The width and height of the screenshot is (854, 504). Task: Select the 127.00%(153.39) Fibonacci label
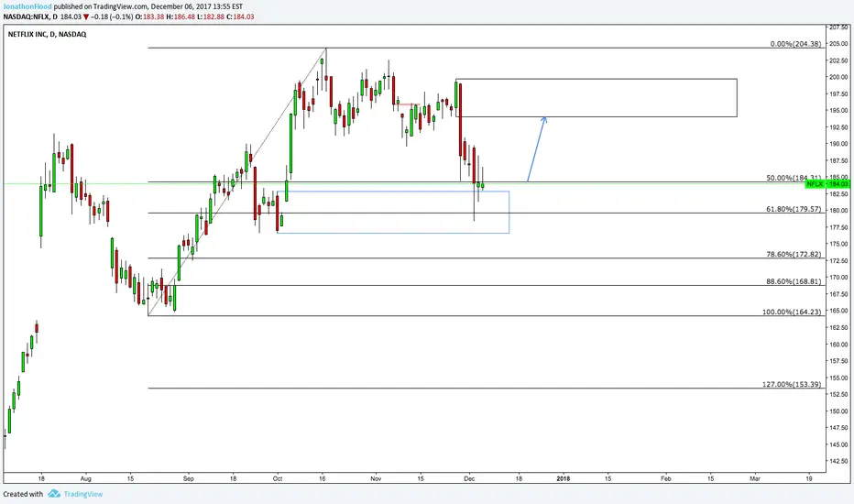[792, 384]
